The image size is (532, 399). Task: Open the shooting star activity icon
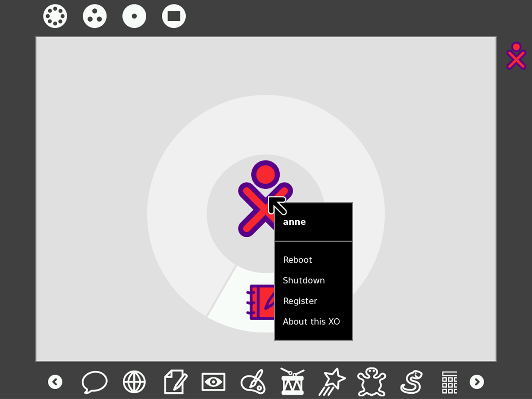click(x=332, y=382)
